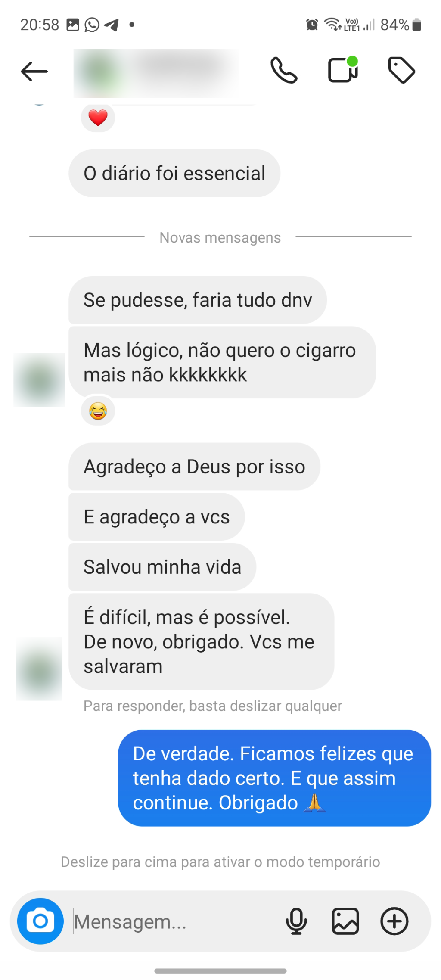
Task: Select the "Salvou minha vida" message
Action: (x=162, y=566)
